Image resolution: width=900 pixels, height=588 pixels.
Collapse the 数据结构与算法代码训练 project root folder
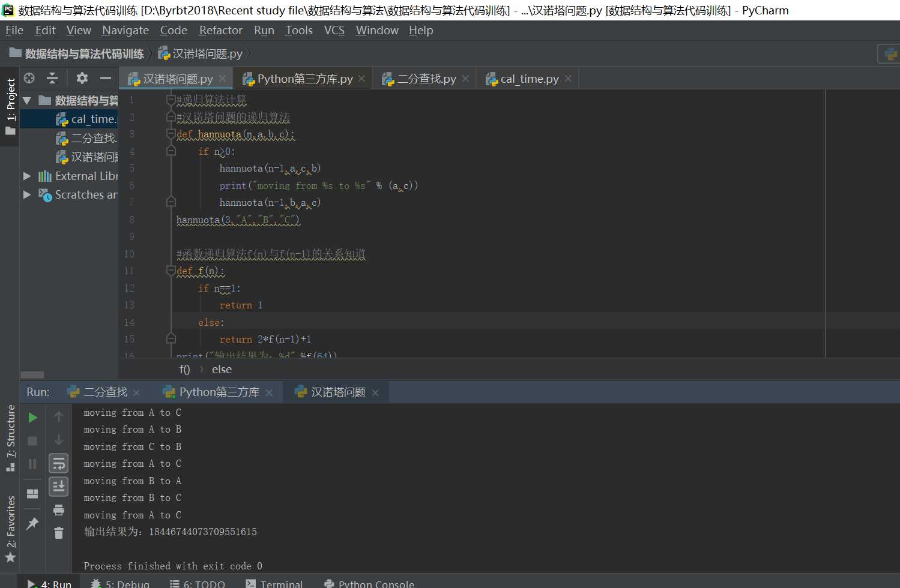[x=27, y=100]
